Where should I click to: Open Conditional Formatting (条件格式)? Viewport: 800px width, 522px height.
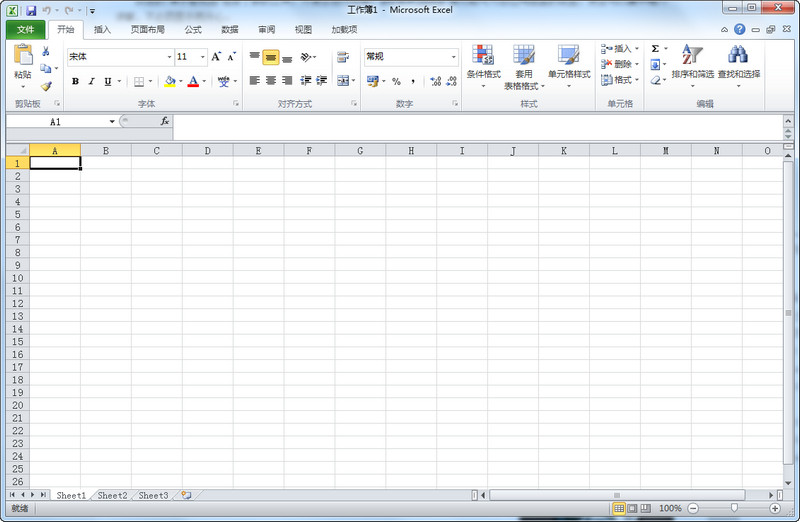[483, 62]
